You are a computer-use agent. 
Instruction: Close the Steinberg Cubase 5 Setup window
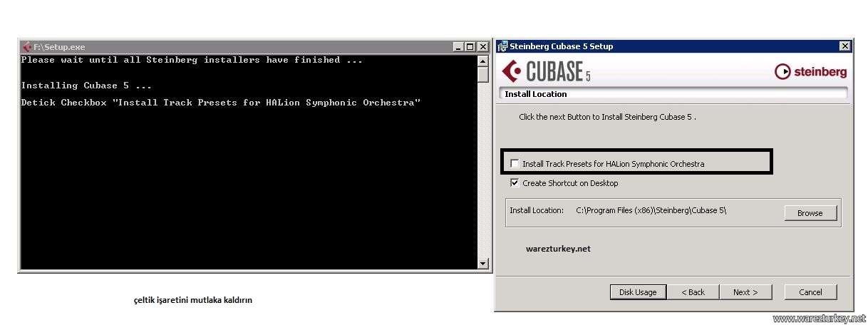click(845, 46)
